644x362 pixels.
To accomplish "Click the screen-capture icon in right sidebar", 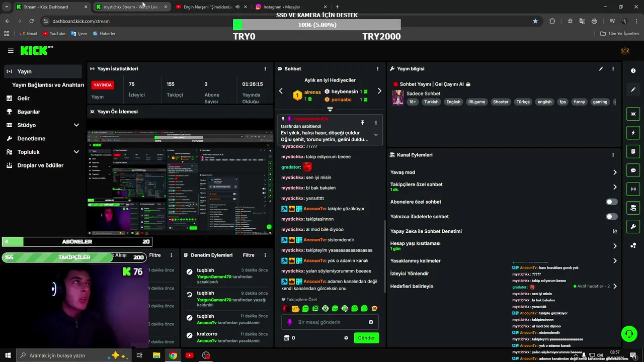I will pyautogui.click(x=633, y=114).
